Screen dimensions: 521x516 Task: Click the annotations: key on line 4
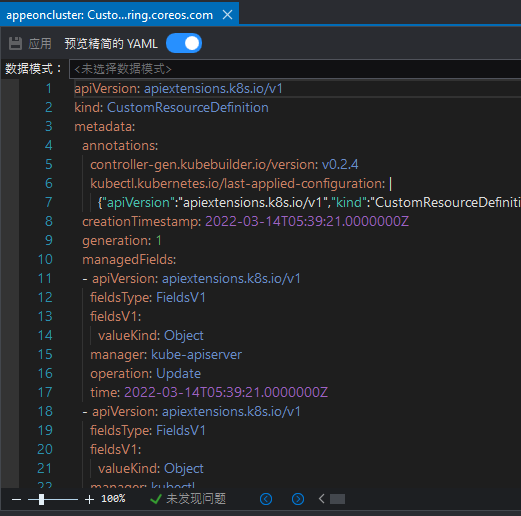point(120,146)
